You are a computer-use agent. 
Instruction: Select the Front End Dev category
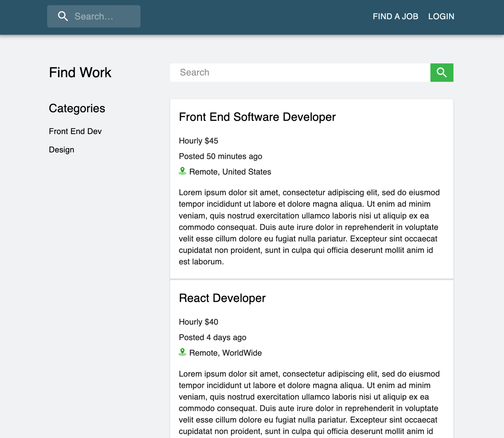pyautogui.click(x=75, y=131)
